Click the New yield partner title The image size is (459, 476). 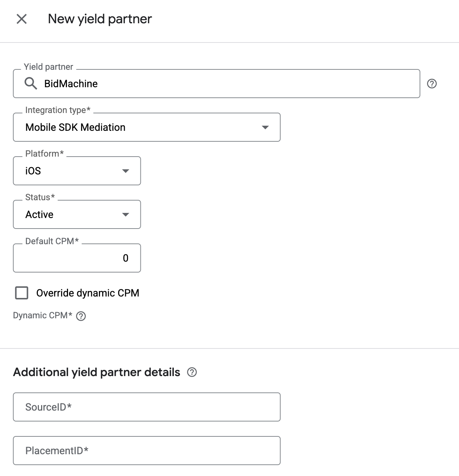(100, 19)
